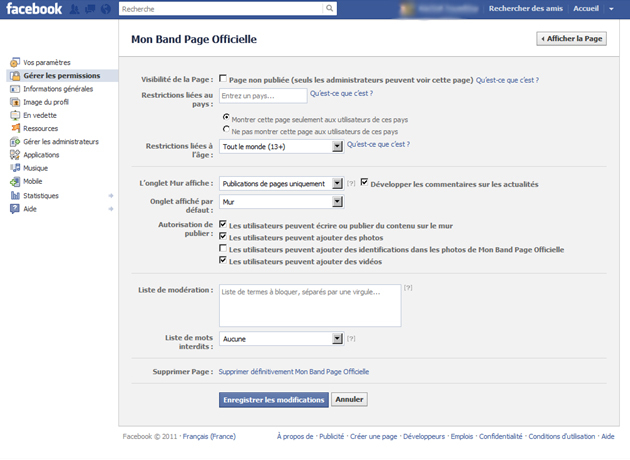Click the Statistiques external arrow icon
This screenshot has height=460, width=630.
pyautogui.click(x=111, y=196)
